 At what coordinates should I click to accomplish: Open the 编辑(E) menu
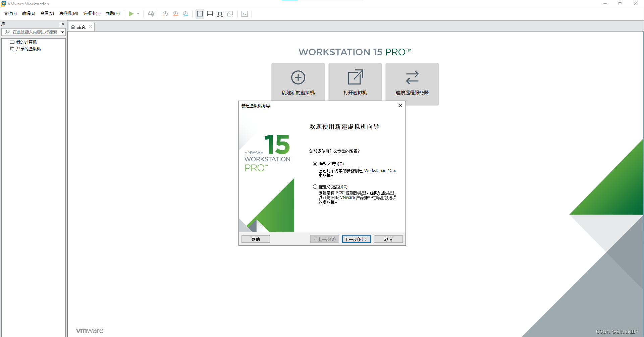(x=29, y=13)
